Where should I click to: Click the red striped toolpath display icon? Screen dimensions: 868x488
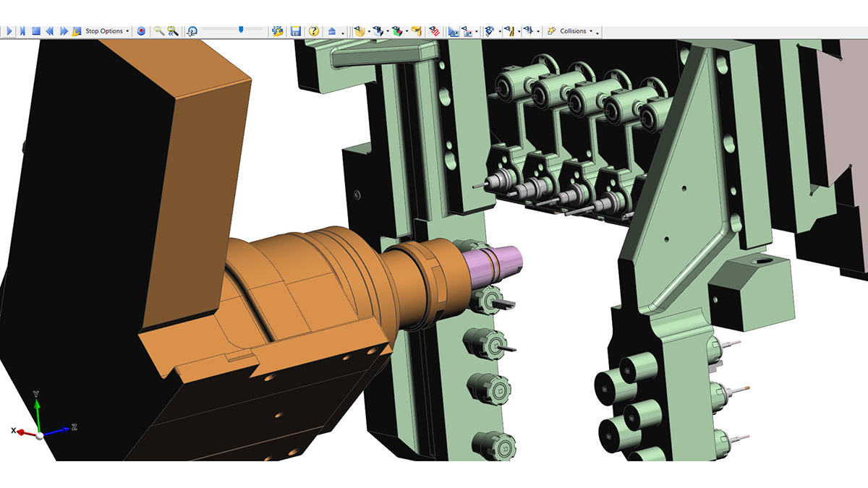point(434,31)
